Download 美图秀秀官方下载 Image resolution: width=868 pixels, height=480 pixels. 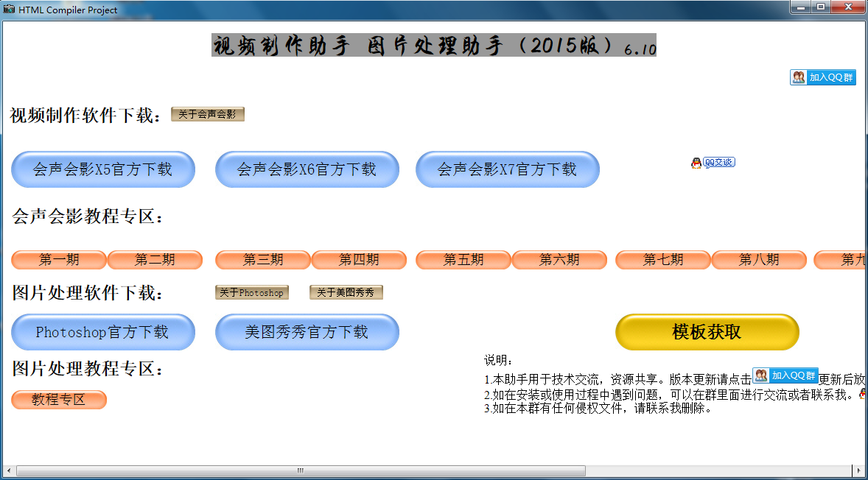click(x=307, y=332)
